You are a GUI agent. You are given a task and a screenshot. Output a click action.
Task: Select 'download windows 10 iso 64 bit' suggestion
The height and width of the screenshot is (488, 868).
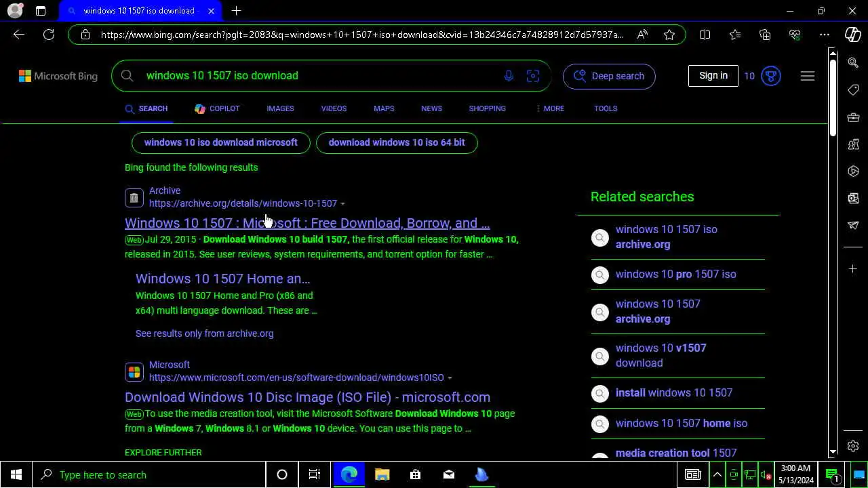point(397,143)
